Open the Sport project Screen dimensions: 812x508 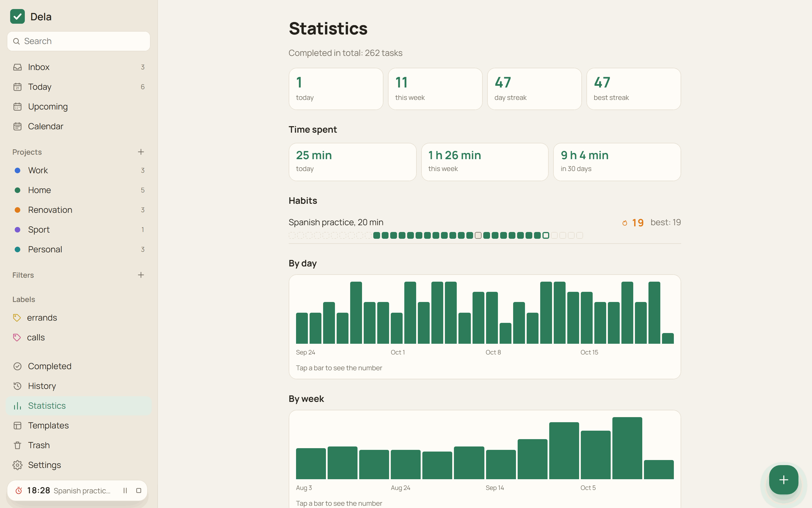point(78,229)
